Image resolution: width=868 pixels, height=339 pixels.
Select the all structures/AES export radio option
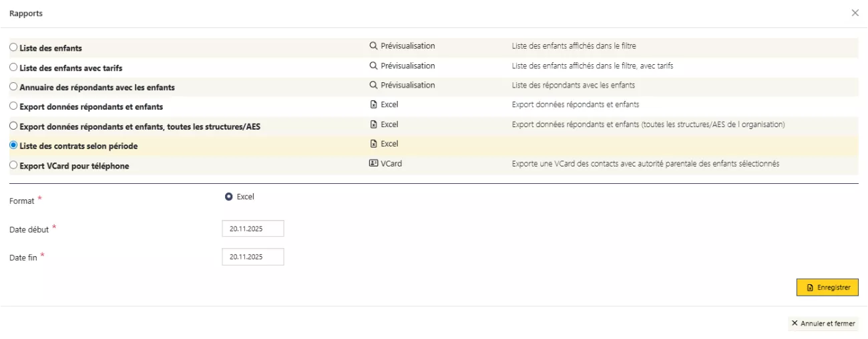point(13,126)
